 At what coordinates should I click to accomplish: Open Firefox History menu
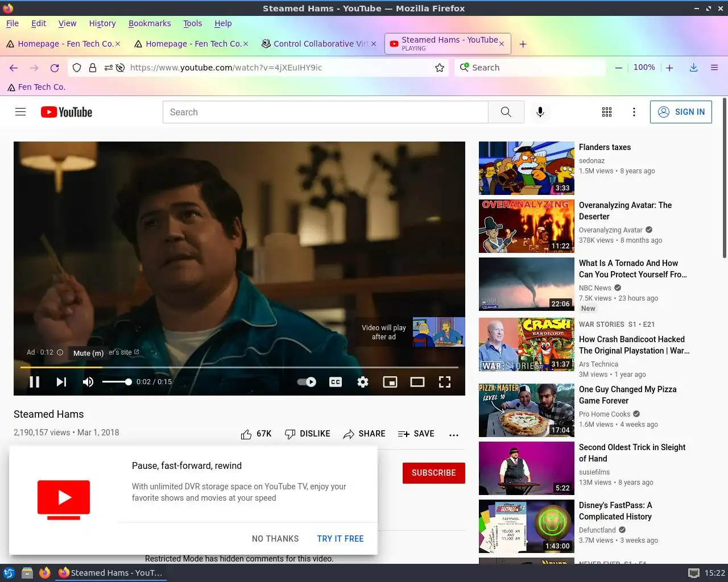[102, 23]
